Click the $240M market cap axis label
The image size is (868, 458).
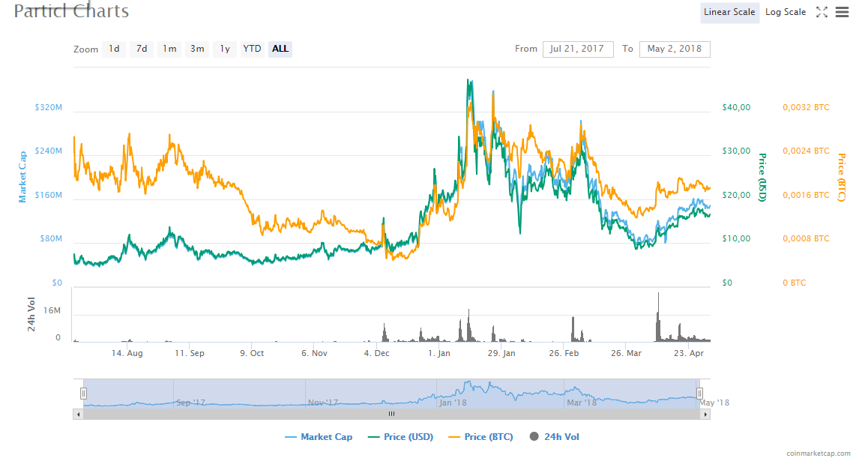(49, 151)
